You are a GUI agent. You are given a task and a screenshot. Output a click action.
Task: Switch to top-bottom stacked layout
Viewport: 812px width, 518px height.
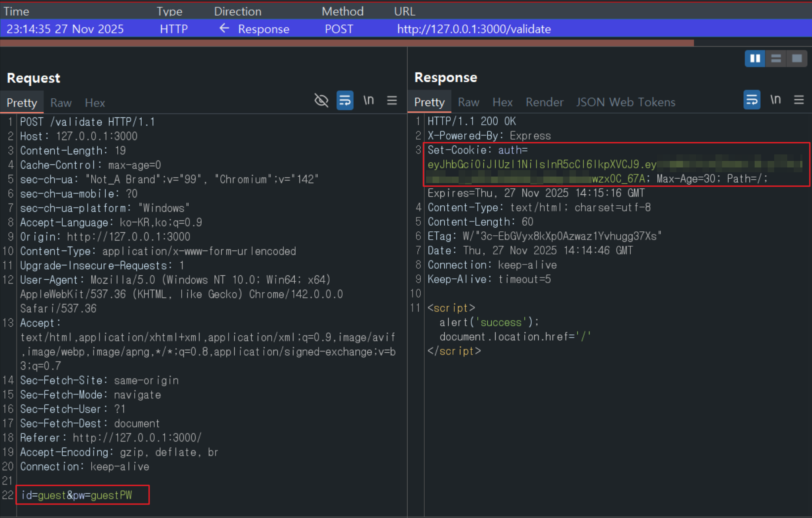pyautogui.click(x=776, y=58)
